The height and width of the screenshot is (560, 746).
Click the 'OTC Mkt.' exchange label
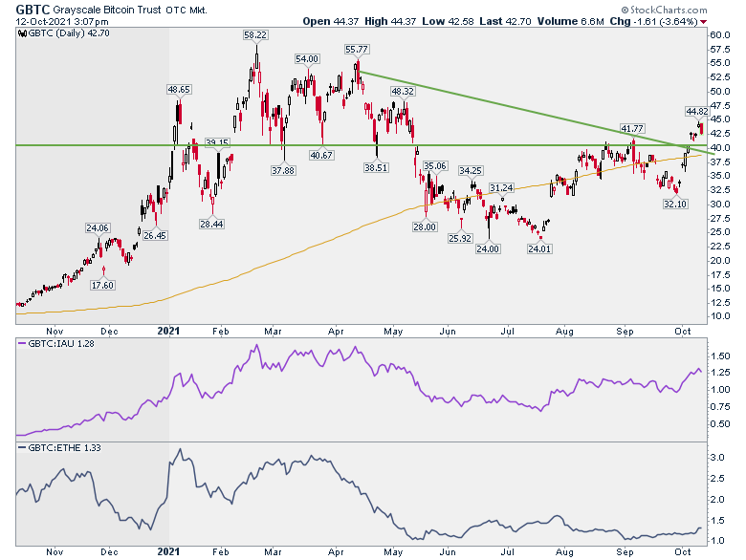tap(186, 10)
